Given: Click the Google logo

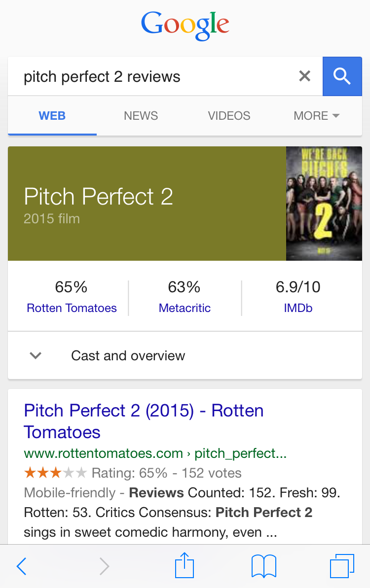Looking at the screenshot, I should 185,26.
